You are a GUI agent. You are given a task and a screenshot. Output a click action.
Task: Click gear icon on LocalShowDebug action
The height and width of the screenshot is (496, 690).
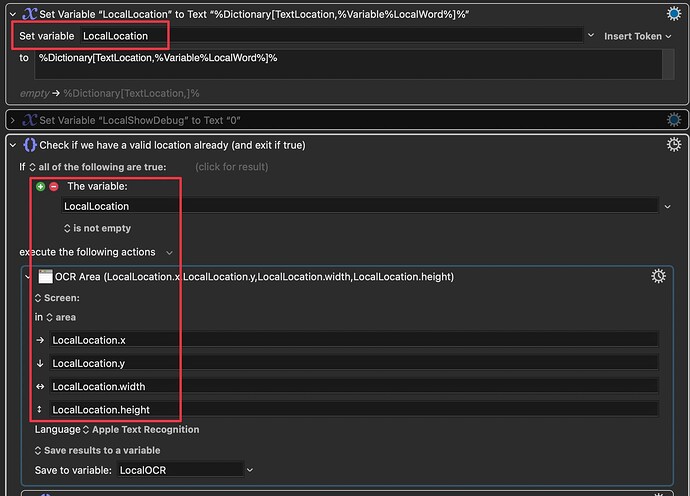point(674,120)
